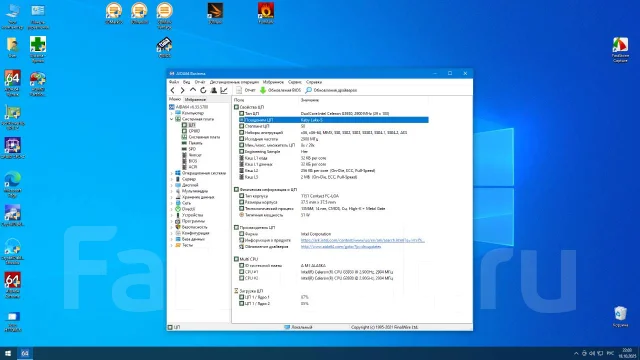Open the Microsoft Edge desktop icon
Screen dimensions: 640x360
coord(12,185)
